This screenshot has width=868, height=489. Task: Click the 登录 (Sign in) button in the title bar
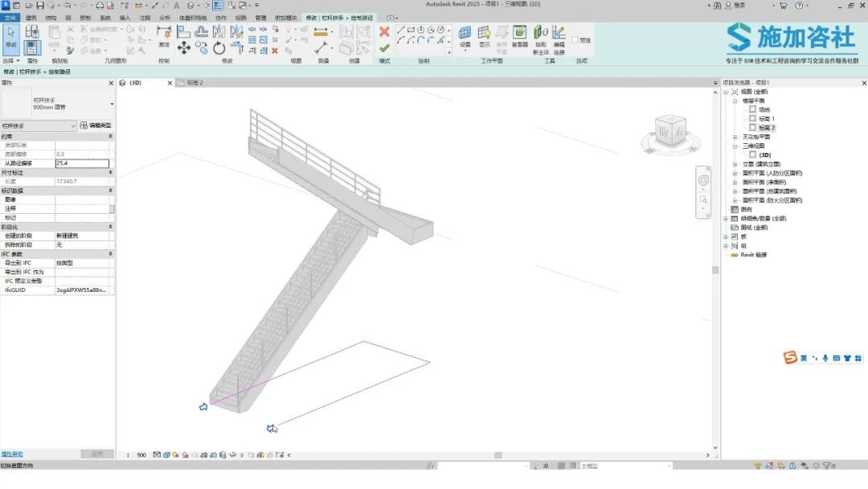point(735,6)
